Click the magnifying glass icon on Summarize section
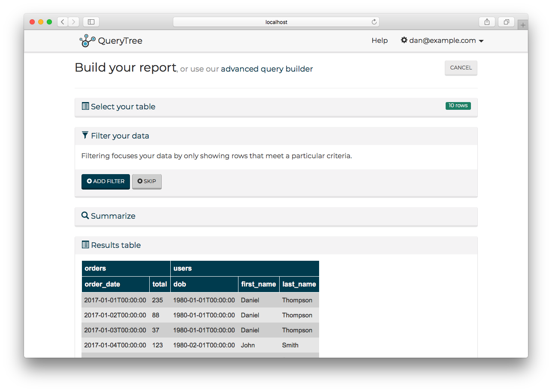This screenshot has height=392, width=552. (x=84, y=216)
